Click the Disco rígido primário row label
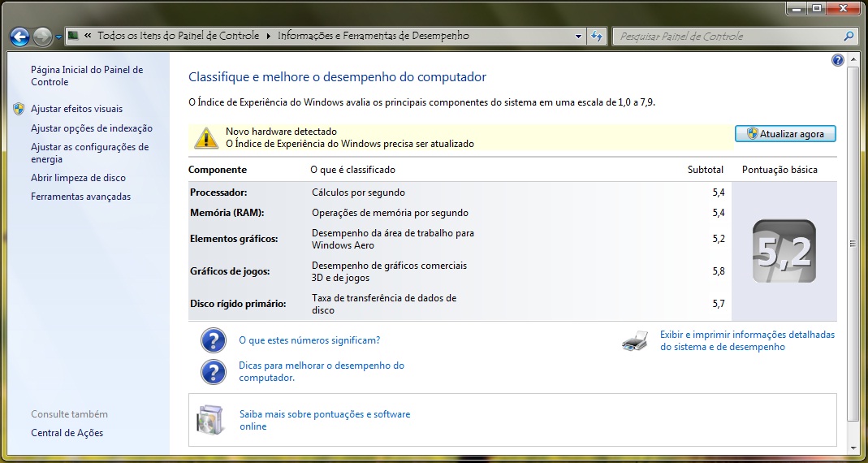The height and width of the screenshot is (463, 868). [238, 304]
